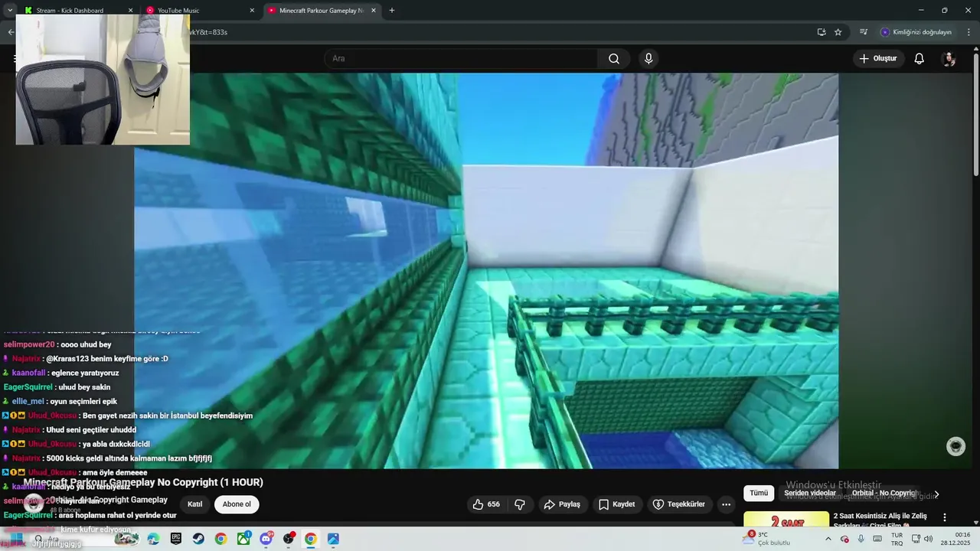Open Microsoft Edge from the taskbar

click(153, 539)
